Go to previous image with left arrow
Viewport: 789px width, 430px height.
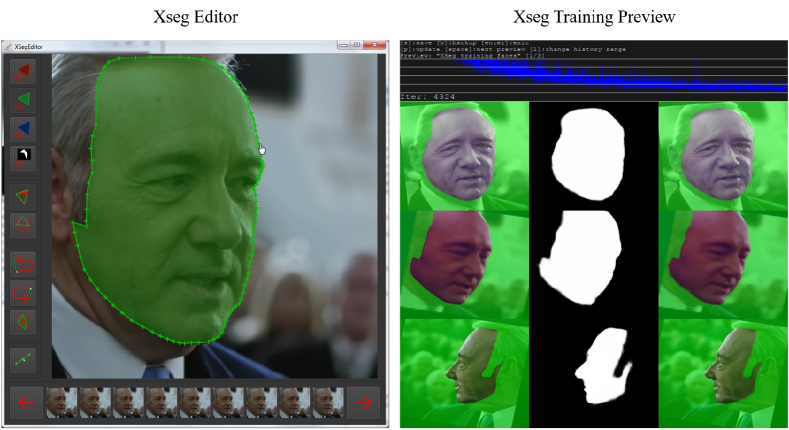tap(26, 402)
